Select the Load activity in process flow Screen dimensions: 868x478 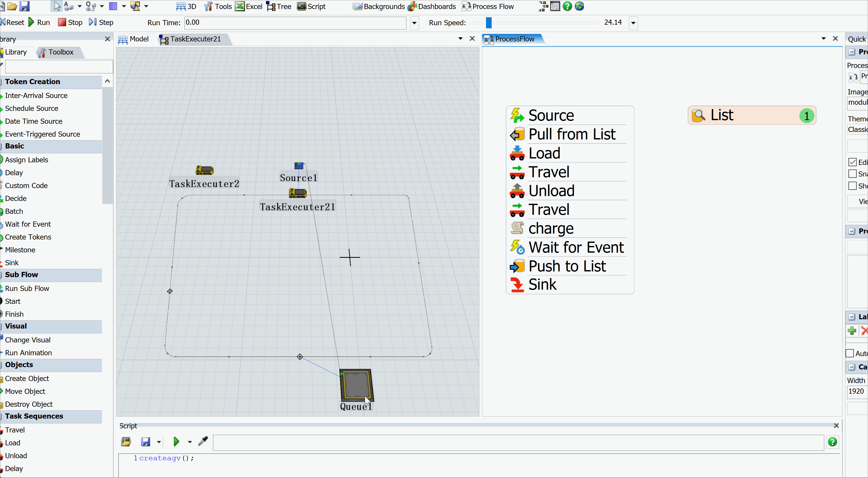click(x=544, y=153)
